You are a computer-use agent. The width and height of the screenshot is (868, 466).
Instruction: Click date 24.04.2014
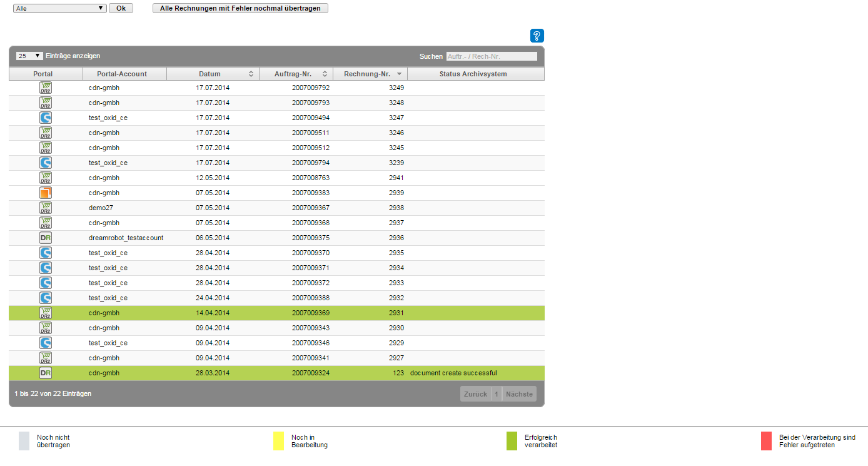(x=213, y=298)
